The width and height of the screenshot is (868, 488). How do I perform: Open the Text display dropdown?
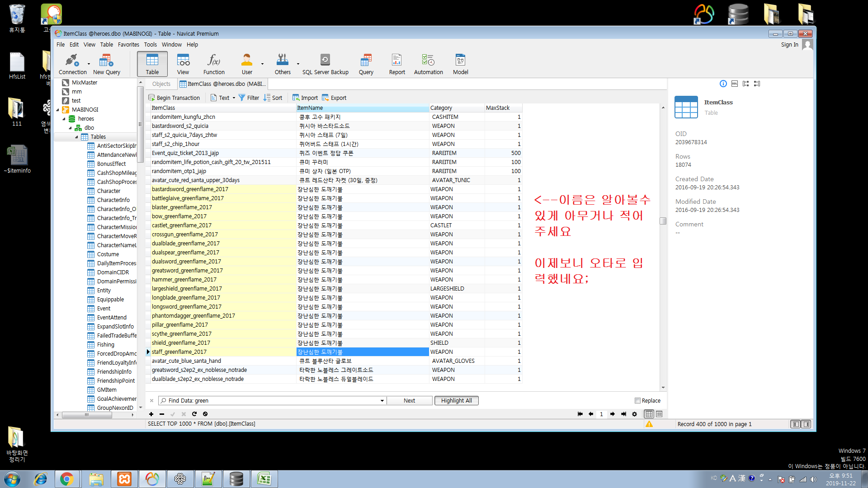point(234,98)
